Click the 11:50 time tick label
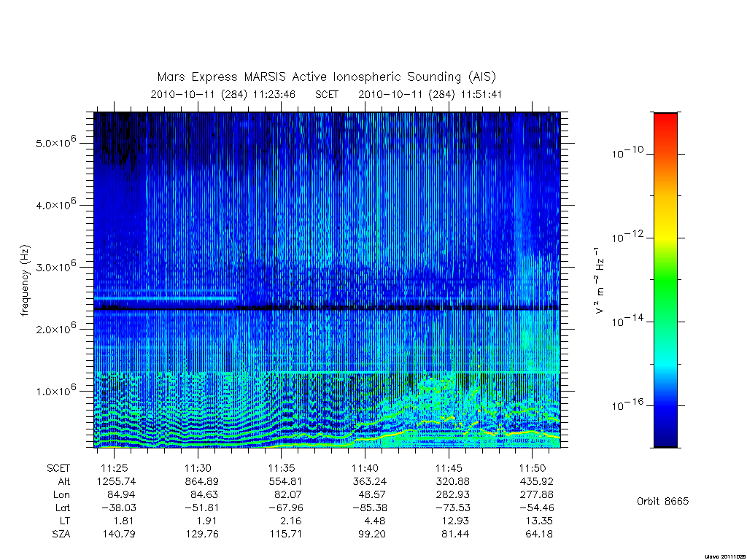This screenshot has width=747, height=560. (532, 468)
